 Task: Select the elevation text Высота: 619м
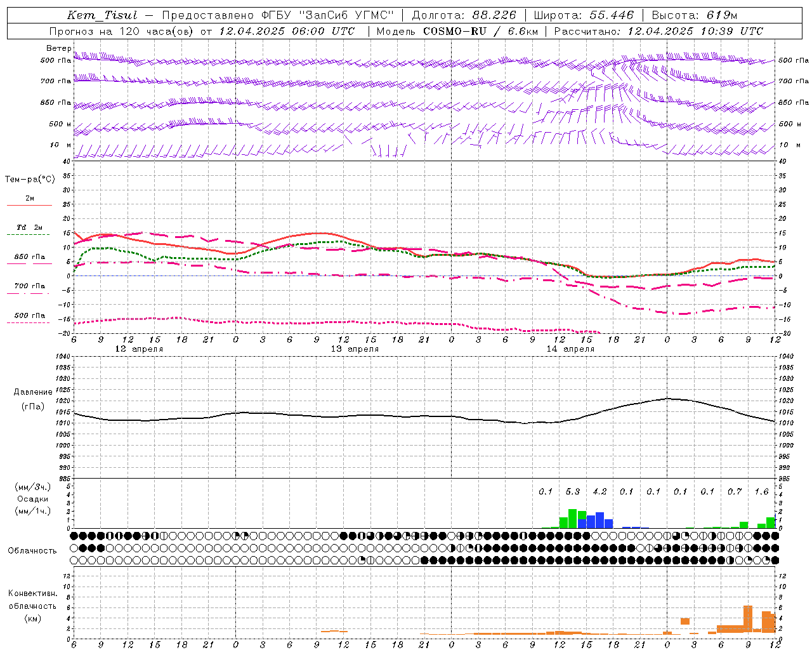coord(695,15)
